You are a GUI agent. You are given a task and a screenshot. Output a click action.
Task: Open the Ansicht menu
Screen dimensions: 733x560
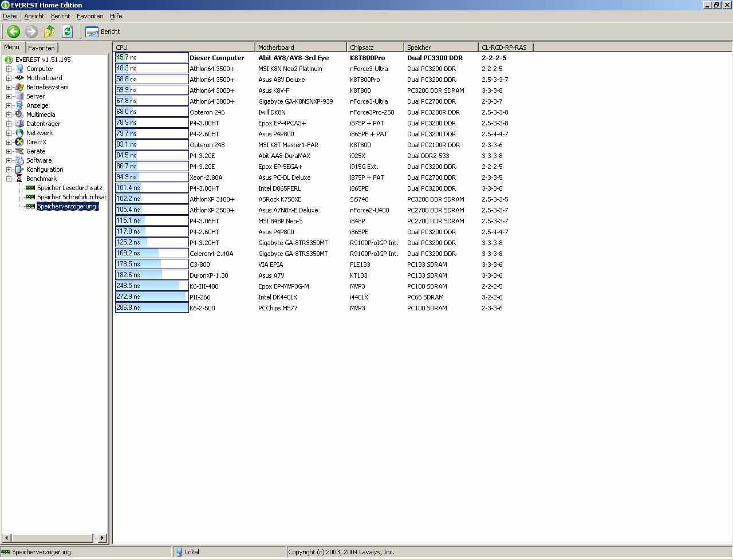click(34, 16)
